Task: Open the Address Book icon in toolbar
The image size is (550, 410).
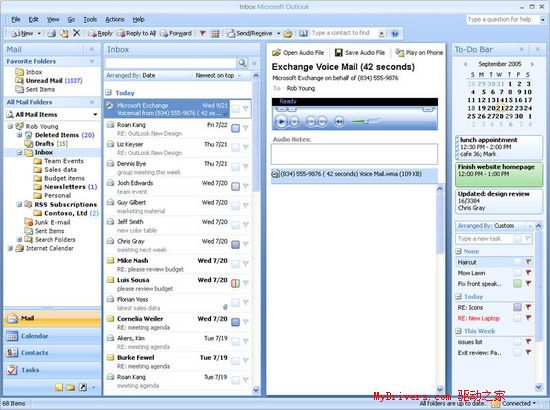Action: [303, 33]
